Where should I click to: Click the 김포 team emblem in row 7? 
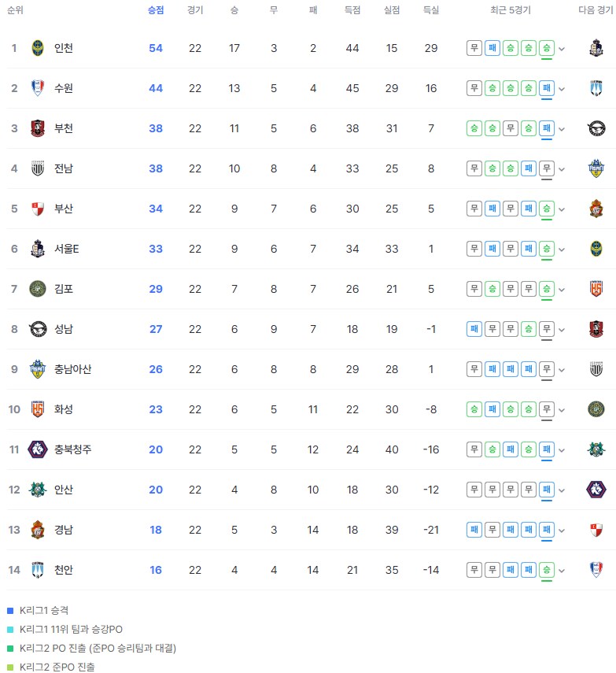(x=38, y=289)
